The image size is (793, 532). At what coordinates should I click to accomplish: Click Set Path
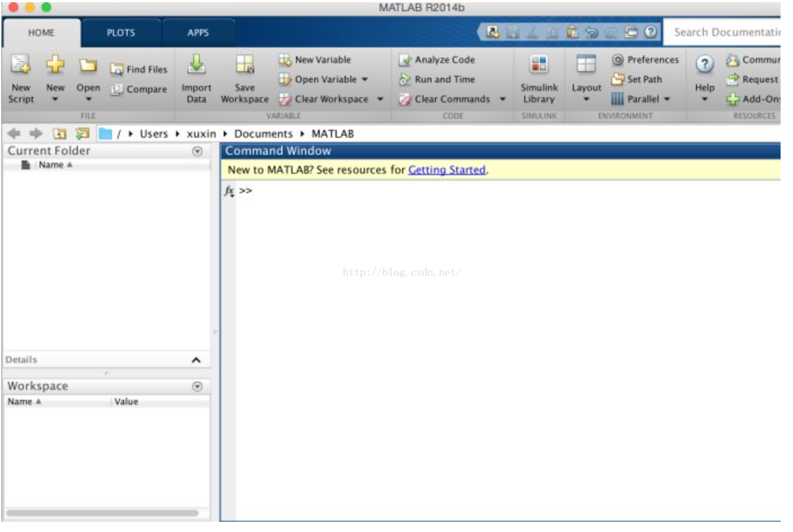[x=637, y=80]
